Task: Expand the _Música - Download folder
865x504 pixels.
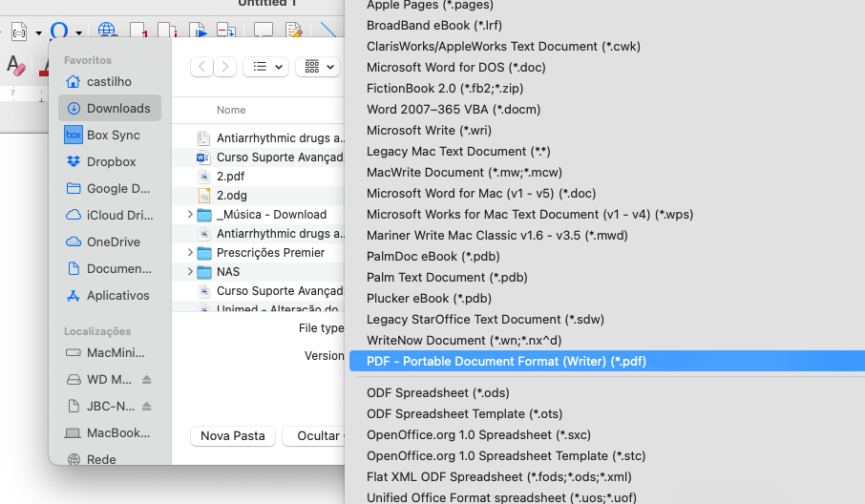Action: (191, 215)
